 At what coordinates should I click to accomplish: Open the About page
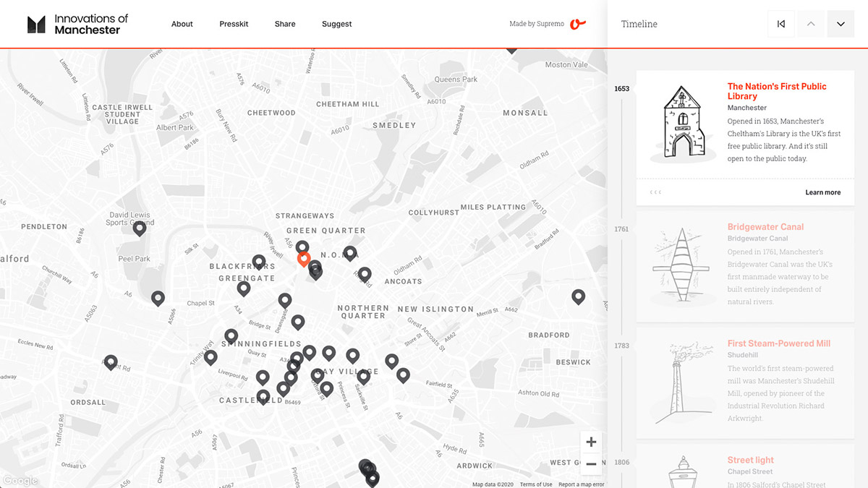click(182, 24)
